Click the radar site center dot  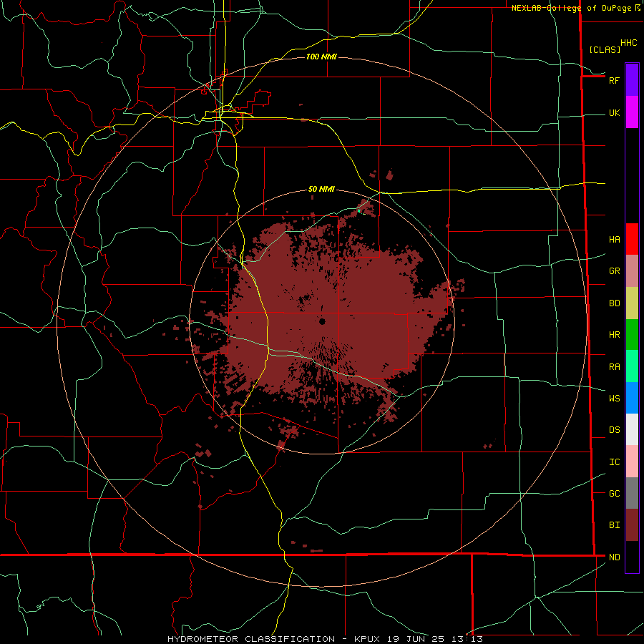coord(322,321)
